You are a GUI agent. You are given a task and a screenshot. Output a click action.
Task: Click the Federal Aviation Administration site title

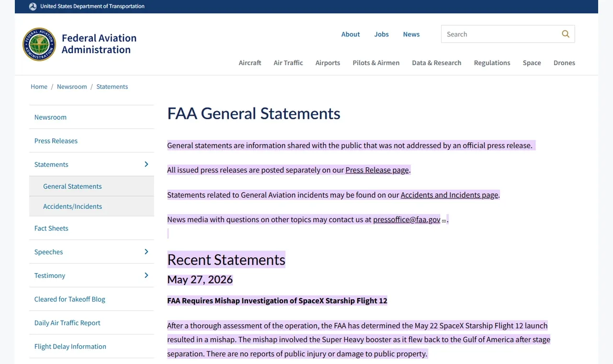[x=99, y=44]
